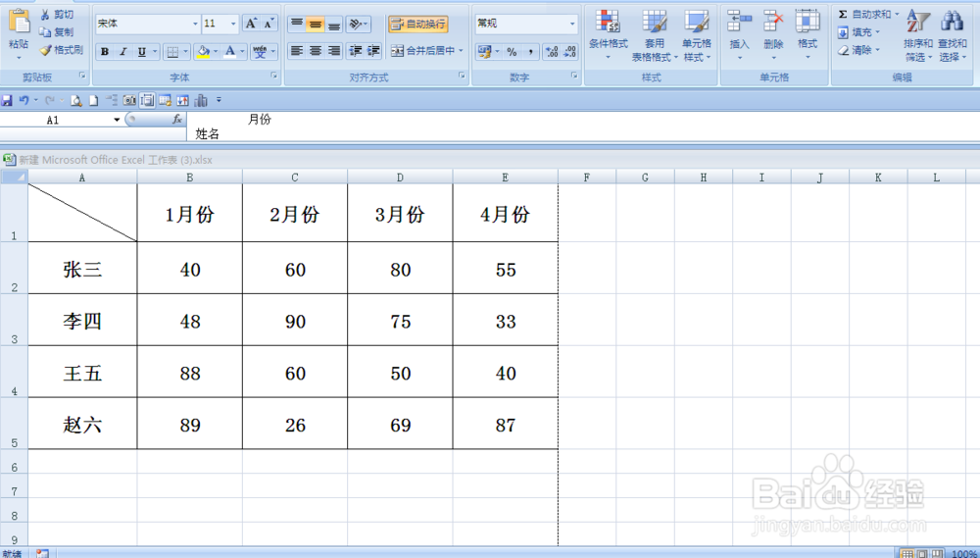Open the Clear (清除) dropdown
Screen dimensions: 980x558
coord(859,50)
